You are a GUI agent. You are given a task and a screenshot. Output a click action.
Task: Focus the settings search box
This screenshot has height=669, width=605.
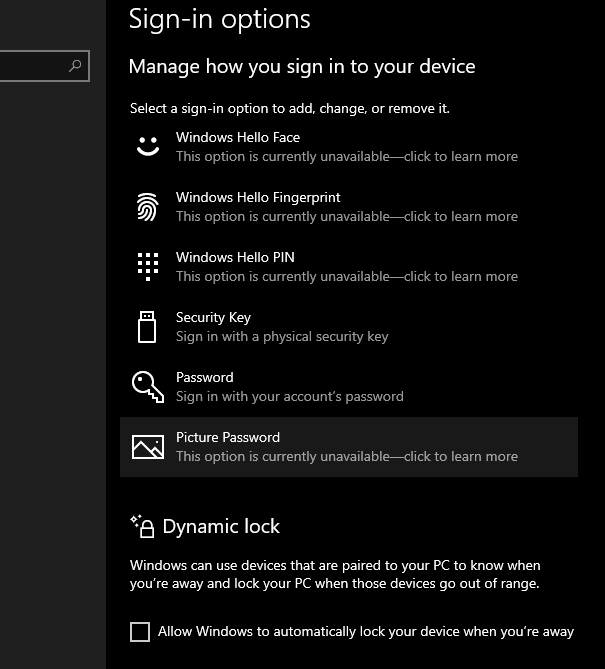[x=44, y=66]
